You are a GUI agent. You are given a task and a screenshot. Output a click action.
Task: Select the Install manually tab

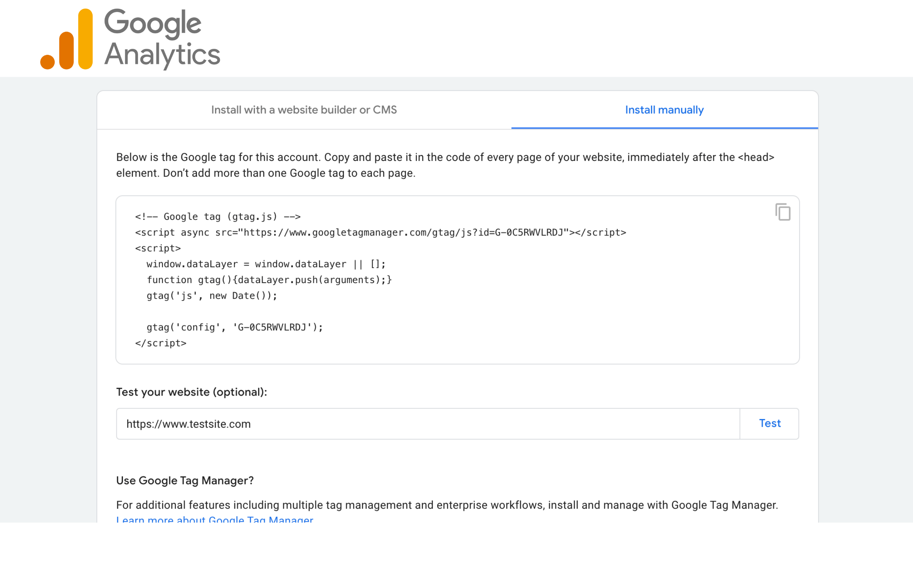coord(664,110)
